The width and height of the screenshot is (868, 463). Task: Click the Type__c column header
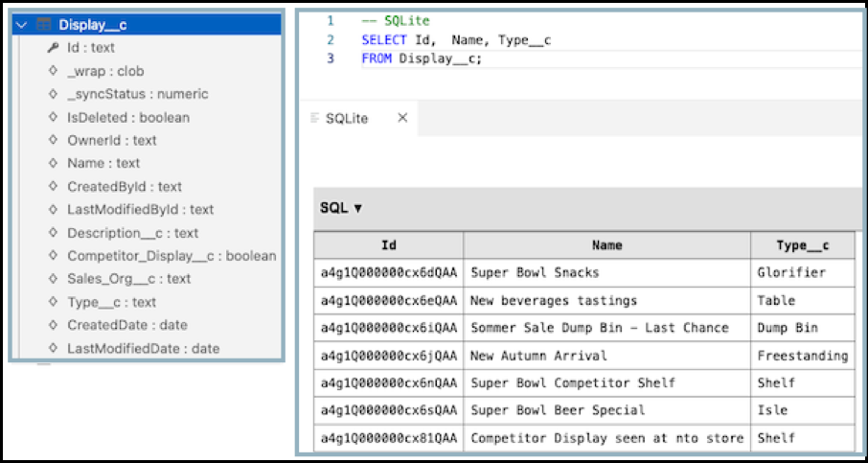coord(803,244)
